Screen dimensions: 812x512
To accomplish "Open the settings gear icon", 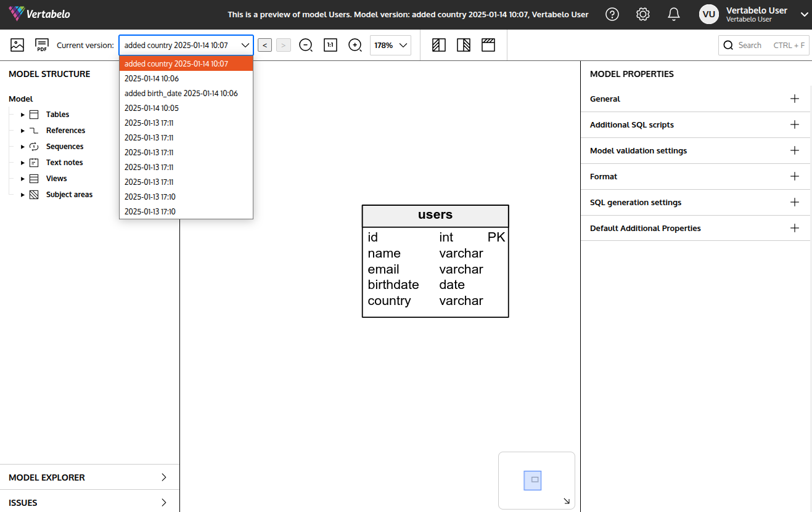I will [643, 14].
